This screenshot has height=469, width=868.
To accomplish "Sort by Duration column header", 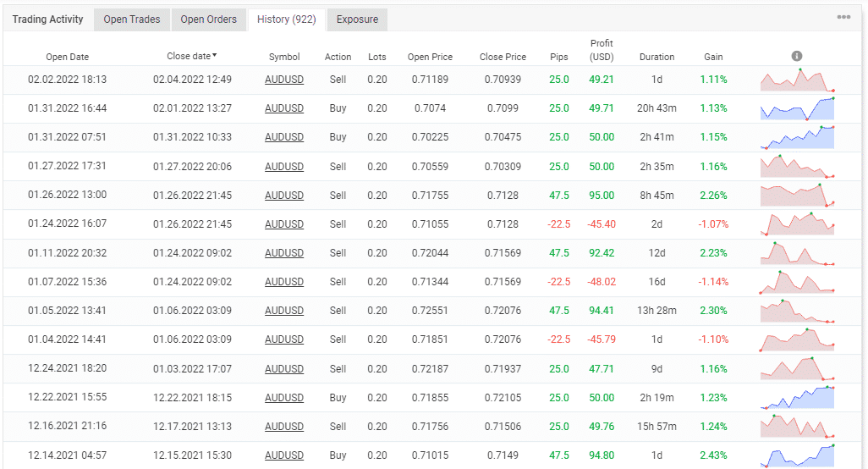I will [656, 57].
